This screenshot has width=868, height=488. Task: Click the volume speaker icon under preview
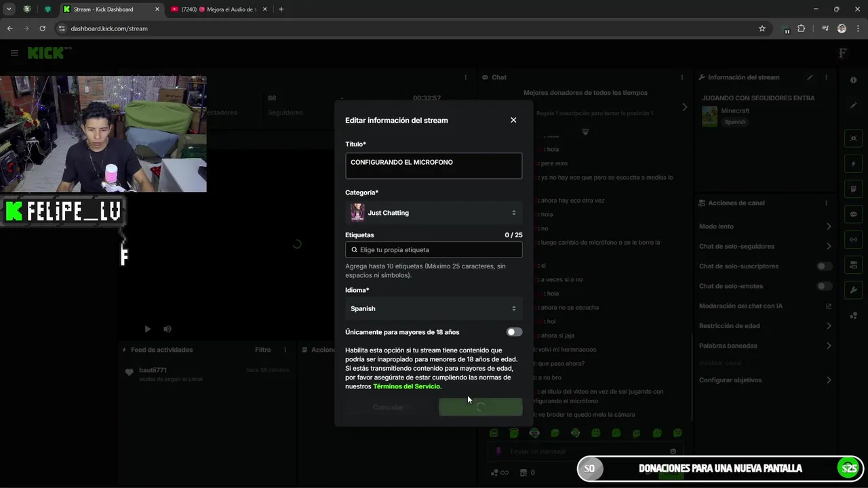[167, 329]
